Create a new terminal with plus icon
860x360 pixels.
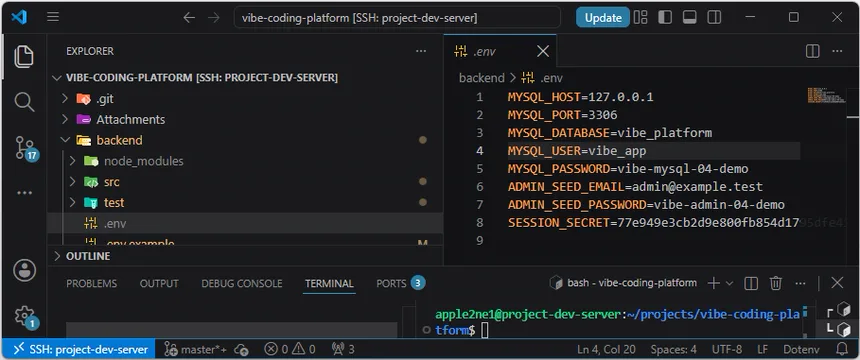[x=714, y=283]
